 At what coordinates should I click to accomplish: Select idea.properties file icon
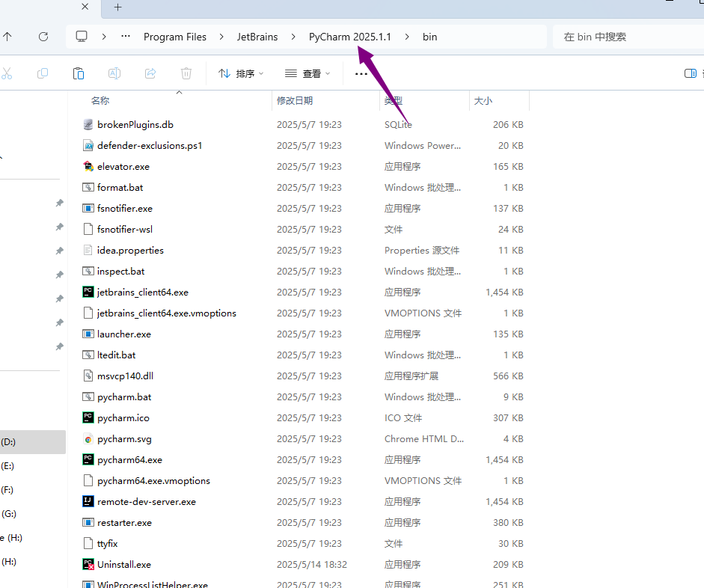tap(88, 250)
